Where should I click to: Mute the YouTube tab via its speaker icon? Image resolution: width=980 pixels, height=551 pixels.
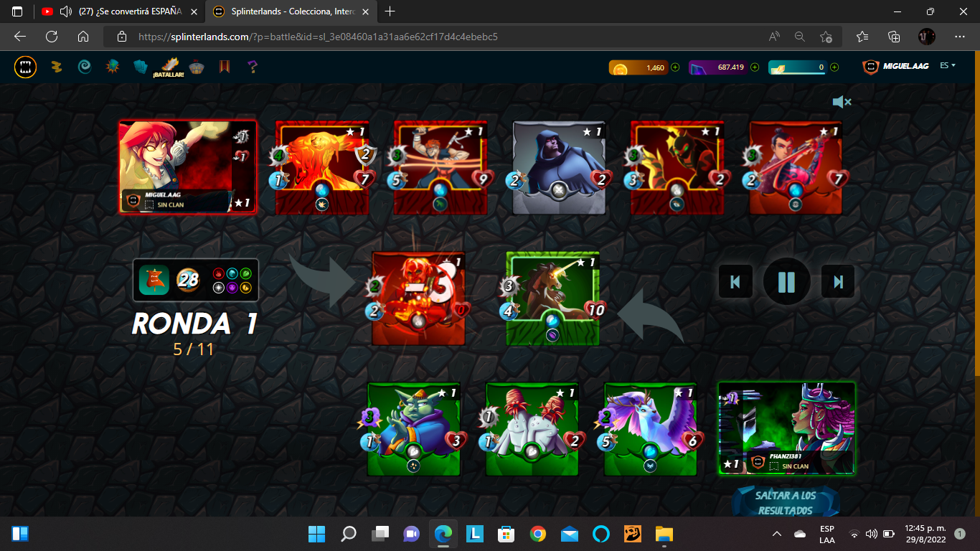66,11
